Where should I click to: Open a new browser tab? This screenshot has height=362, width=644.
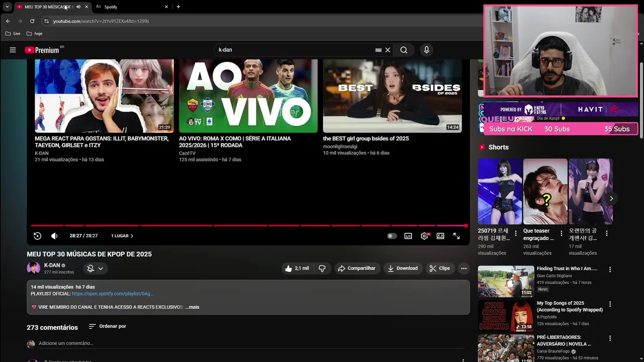pyautogui.click(x=178, y=7)
